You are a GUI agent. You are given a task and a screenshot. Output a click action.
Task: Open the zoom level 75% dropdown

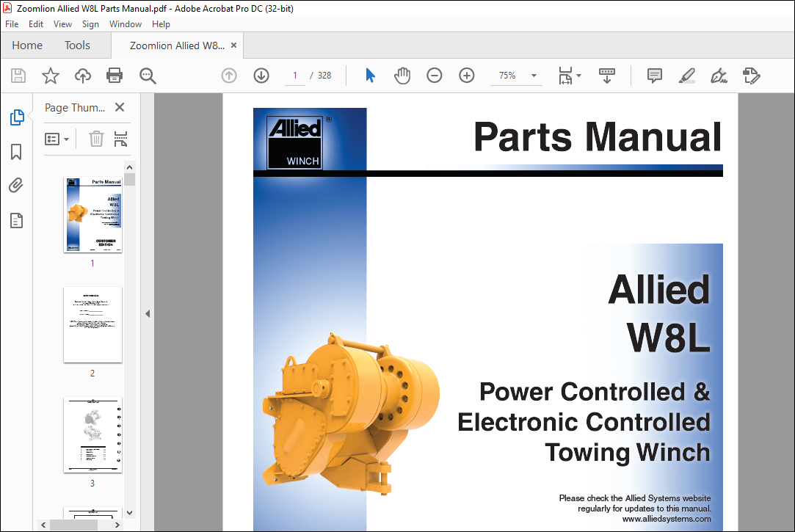click(534, 76)
